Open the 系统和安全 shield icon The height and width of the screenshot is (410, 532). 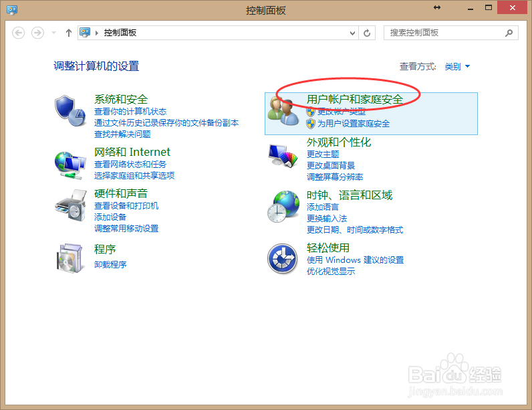pos(70,110)
